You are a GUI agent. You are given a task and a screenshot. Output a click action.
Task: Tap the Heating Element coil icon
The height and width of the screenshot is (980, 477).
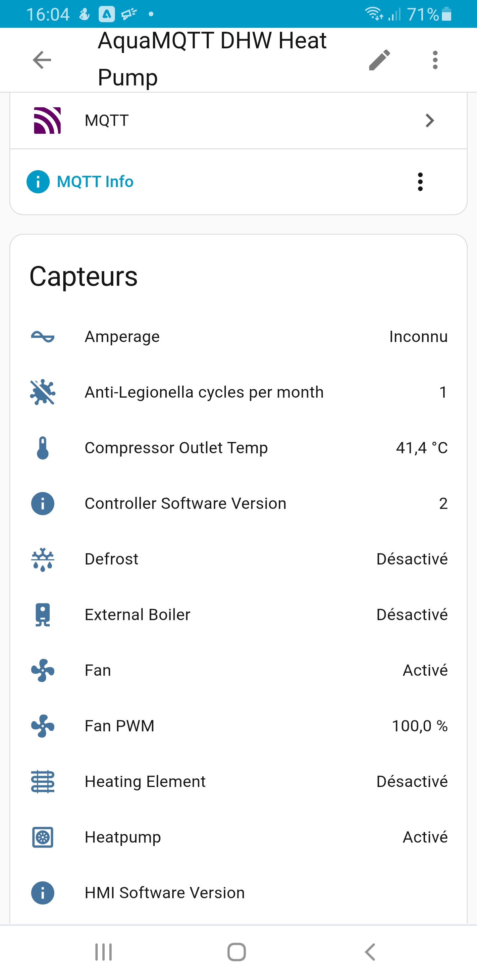[43, 782]
